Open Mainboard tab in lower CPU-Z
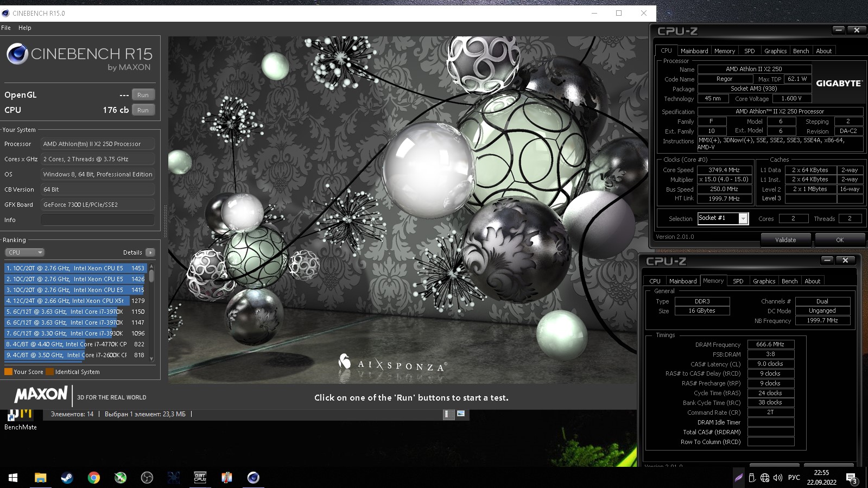 (683, 281)
